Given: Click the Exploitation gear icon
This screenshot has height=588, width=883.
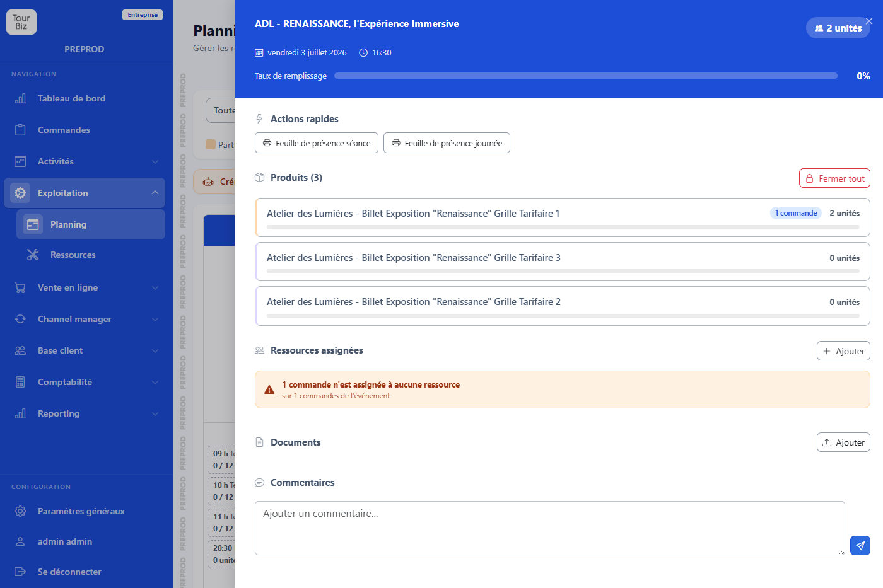Looking at the screenshot, I should pos(20,193).
